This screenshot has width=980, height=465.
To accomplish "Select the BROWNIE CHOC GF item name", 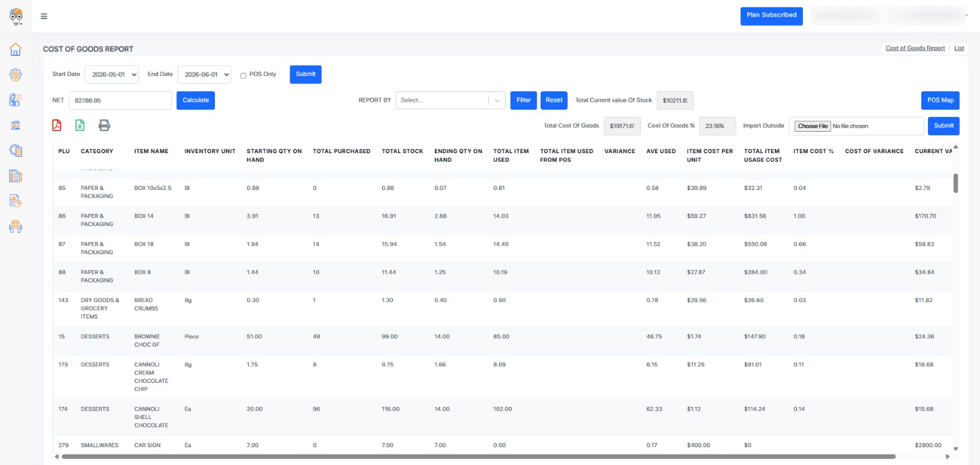I will pos(147,341).
